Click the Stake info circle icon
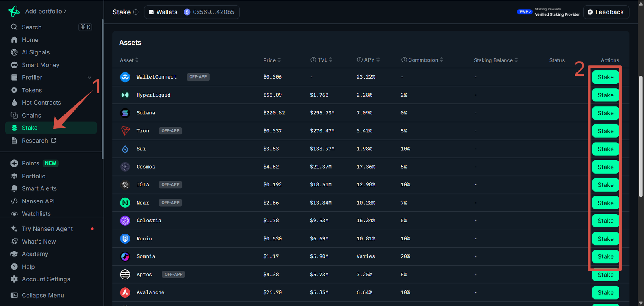The image size is (644, 306). click(x=136, y=12)
